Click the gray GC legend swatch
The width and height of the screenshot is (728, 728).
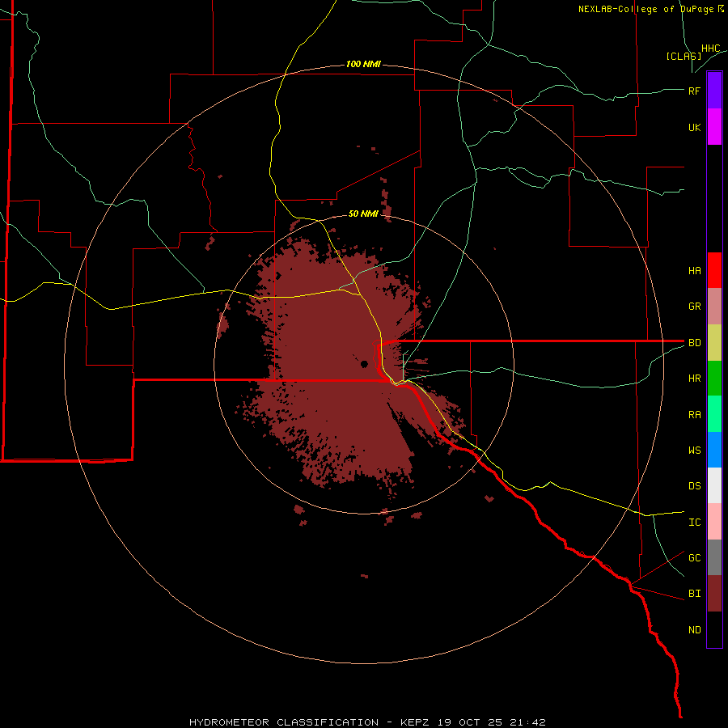[714, 557]
